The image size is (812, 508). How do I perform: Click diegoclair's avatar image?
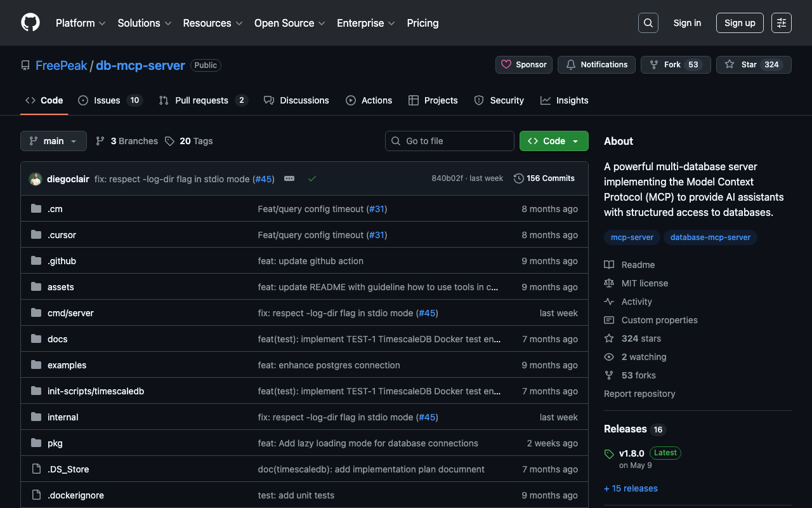36,179
